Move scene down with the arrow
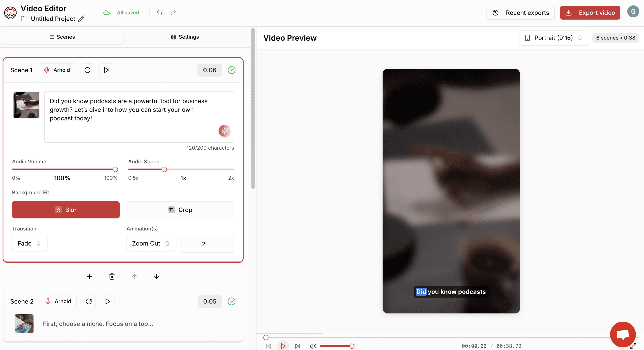The height and width of the screenshot is (350, 644). tap(157, 276)
